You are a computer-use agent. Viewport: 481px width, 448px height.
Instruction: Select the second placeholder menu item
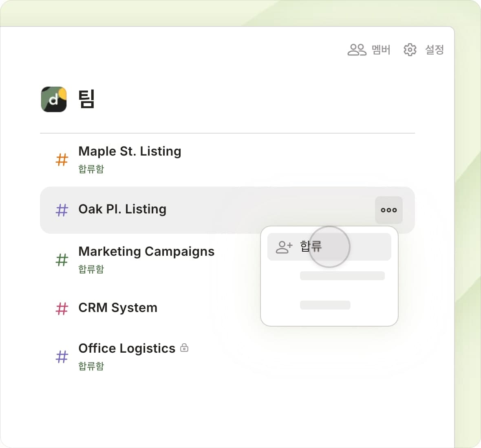[x=342, y=276]
